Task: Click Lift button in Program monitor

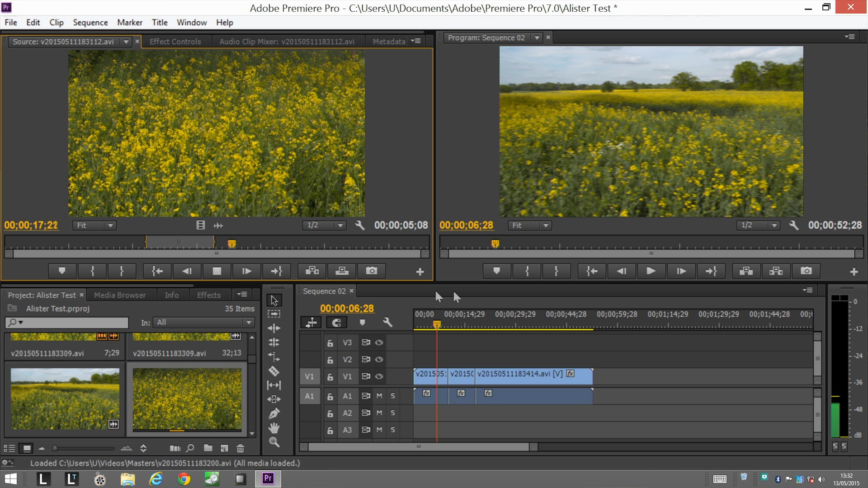Action: point(746,271)
